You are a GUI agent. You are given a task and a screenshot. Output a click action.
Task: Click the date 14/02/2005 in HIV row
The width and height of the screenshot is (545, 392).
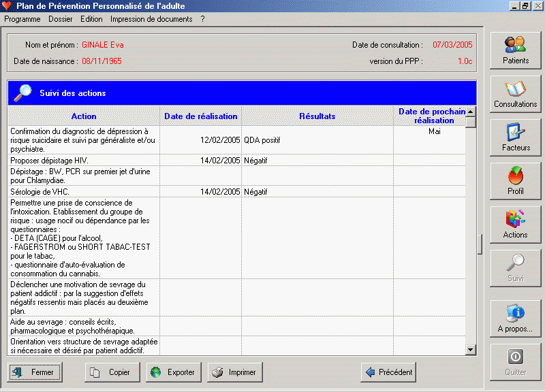click(200, 161)
